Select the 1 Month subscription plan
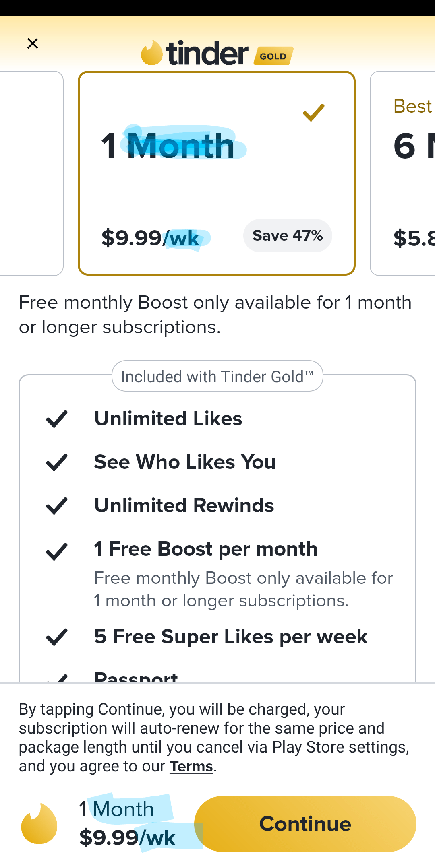Screen dimensions: 435x868 [x=216, y=173]
